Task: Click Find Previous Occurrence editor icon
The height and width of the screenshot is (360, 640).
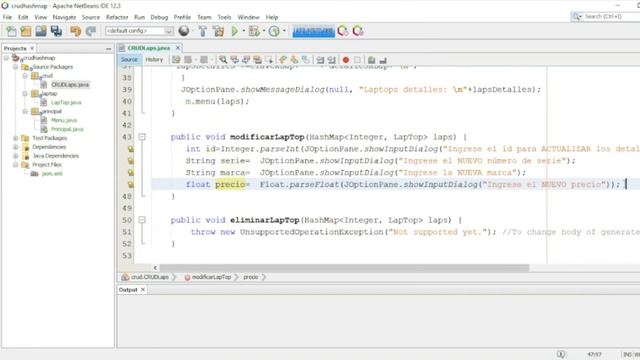Action: point(234,60)
